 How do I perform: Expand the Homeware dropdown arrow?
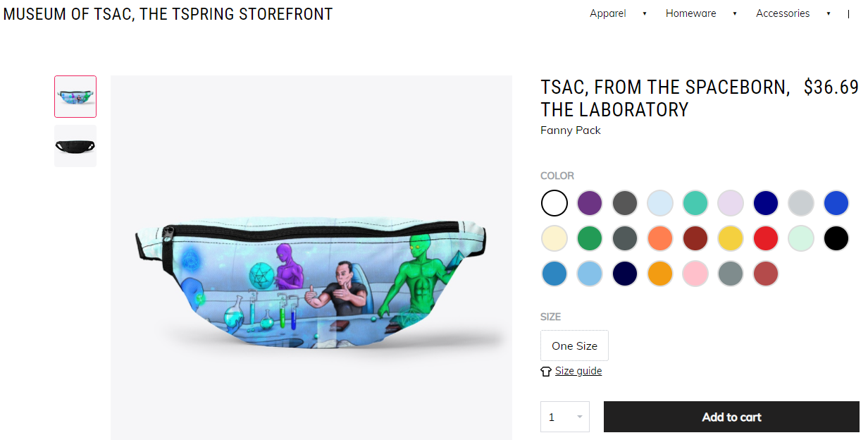tap(734, 14)
